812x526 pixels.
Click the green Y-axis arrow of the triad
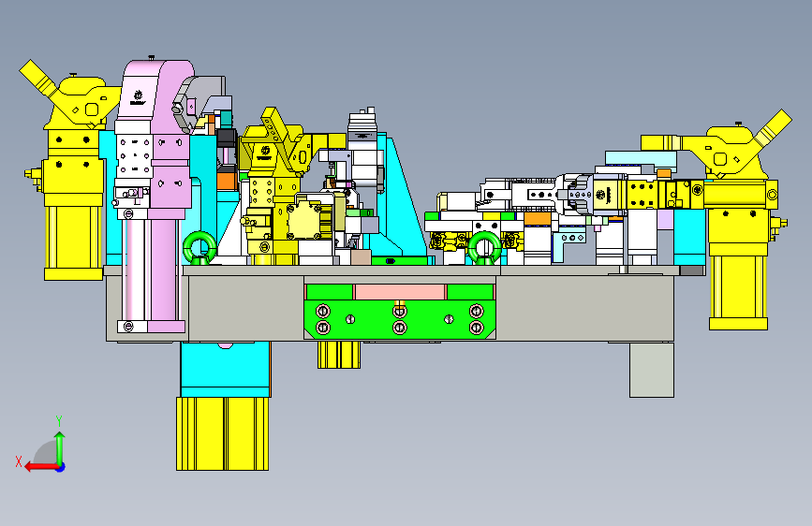pyautogui.click(x=60, y=447)
